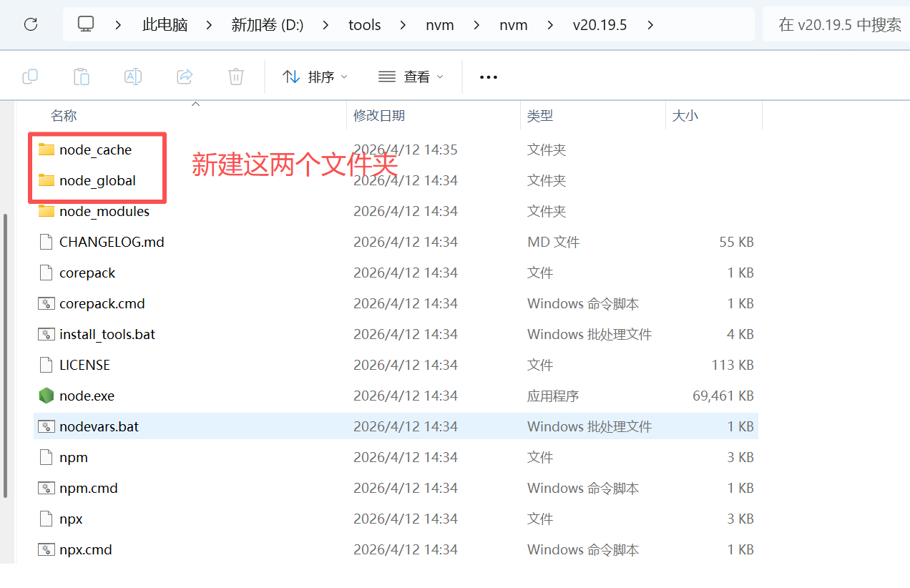Screen dimensions: 910x588
Task: Click the Share icon in toolbar
Action: pyautogui.click(x=185, y=77)
